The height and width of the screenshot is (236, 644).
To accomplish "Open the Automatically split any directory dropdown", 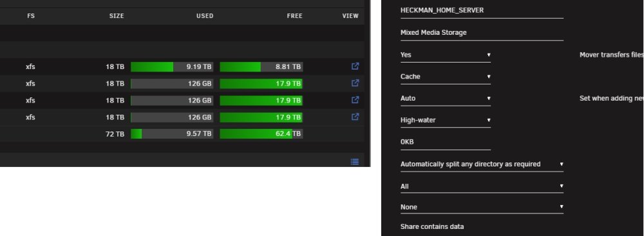I will click(482, 164).
